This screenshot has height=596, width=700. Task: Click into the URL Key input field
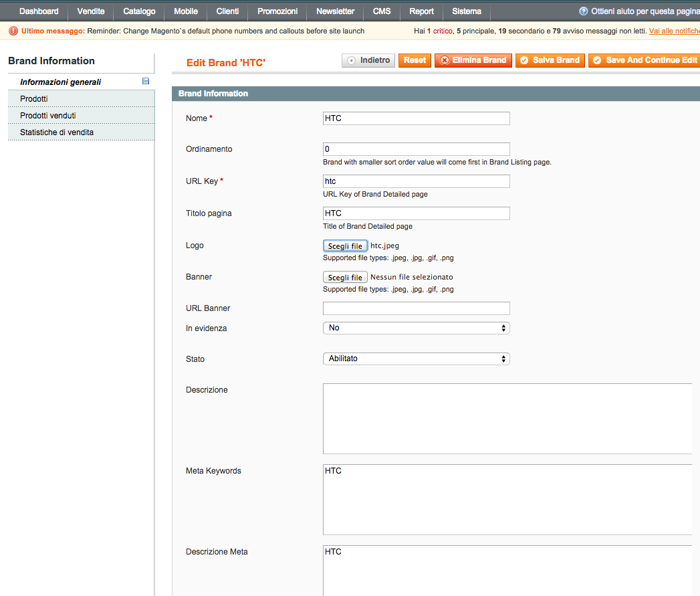coord(416,181)
